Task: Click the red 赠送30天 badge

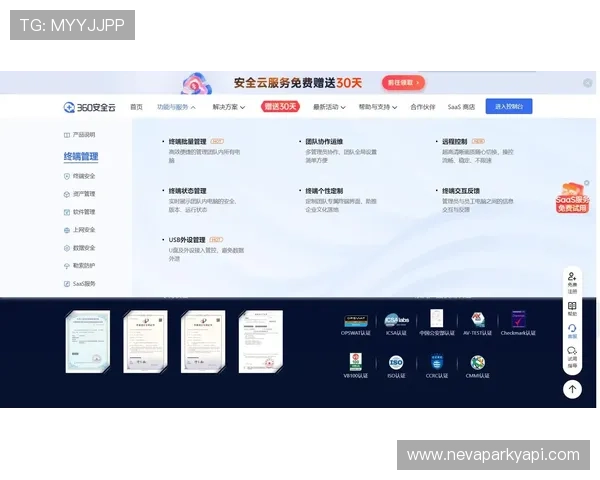Action: 280,106
